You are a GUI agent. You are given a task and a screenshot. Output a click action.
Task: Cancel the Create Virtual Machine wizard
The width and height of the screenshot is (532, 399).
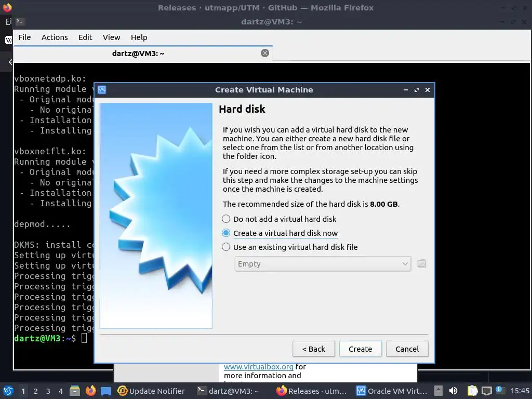(x=407, y=349)
